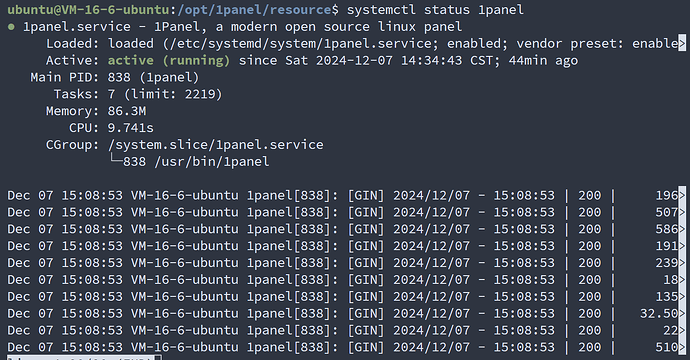Click the typed command systemctl status 1panel
Viewport: 690px width, 360px height.
point(435,10)
